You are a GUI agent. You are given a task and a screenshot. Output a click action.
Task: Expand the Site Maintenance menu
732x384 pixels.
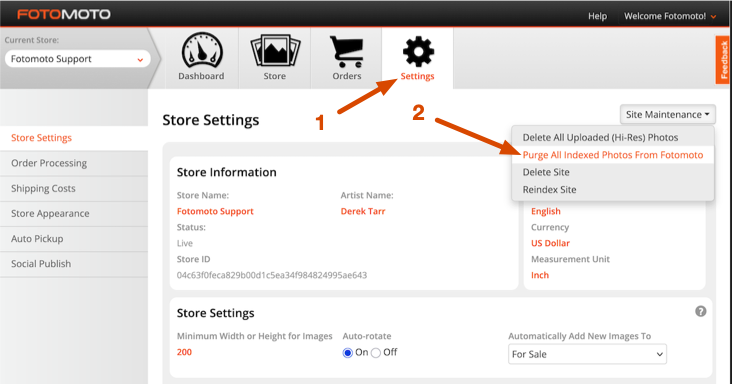click(668, 114)
